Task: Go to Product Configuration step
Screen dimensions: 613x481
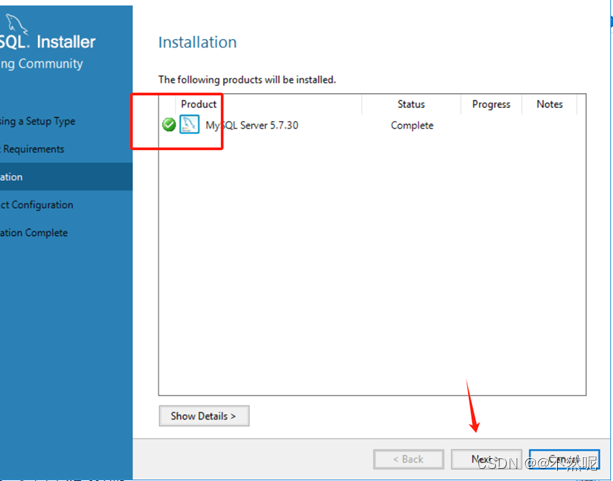Action: (x=66, y=205)
